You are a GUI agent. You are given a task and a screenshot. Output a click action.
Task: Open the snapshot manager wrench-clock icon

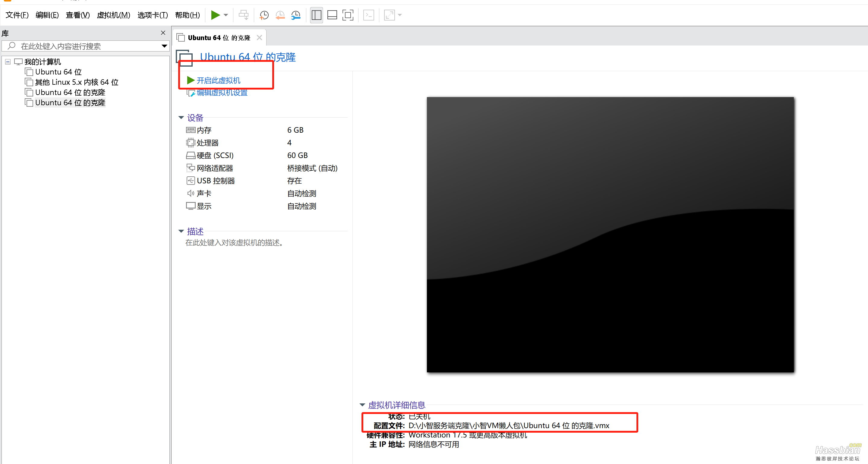click(x=296, y=15)
